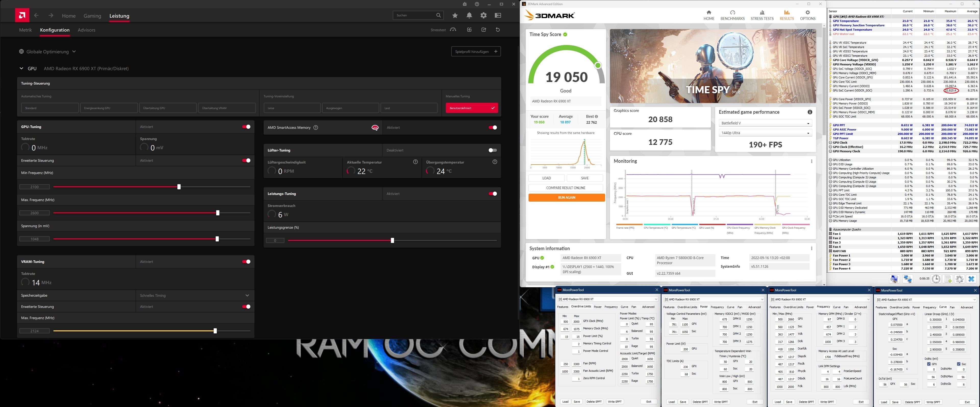This screenshot has width=980, height=407.
Task: Click the favorites star icon in AMD Software
Action: pos(455,15)
